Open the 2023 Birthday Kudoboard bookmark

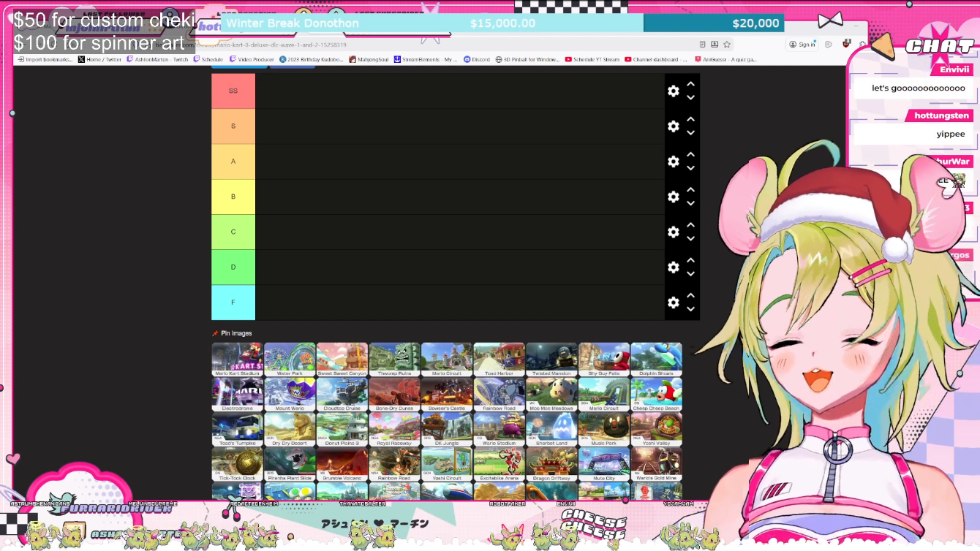(311, 59)
